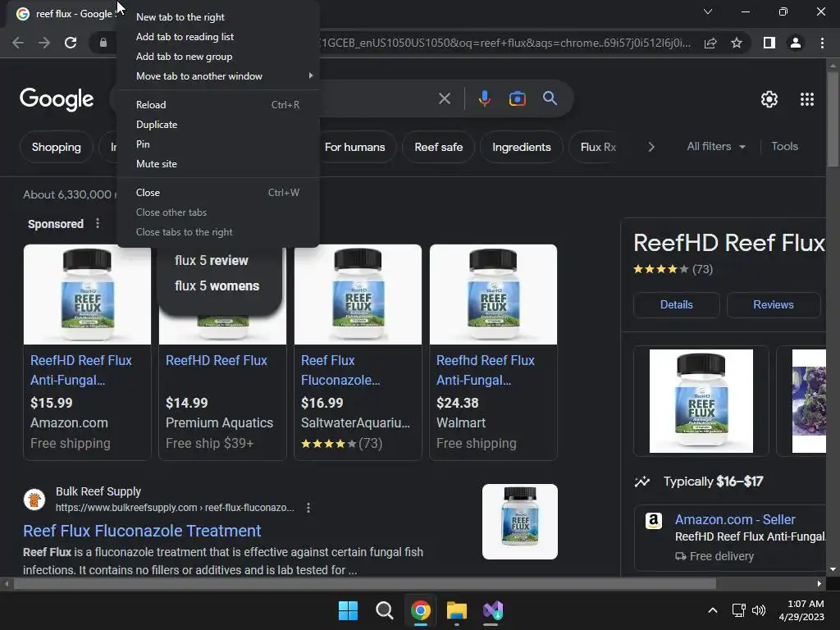
Task: Click the vertical page scrollbar
Action: 833,121
